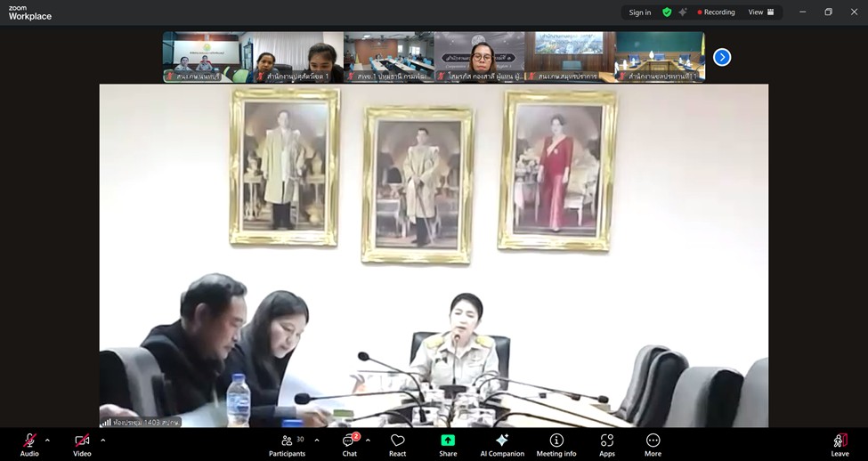Select the glasses-wearing participant's video thumbnail

pos(479,57)
